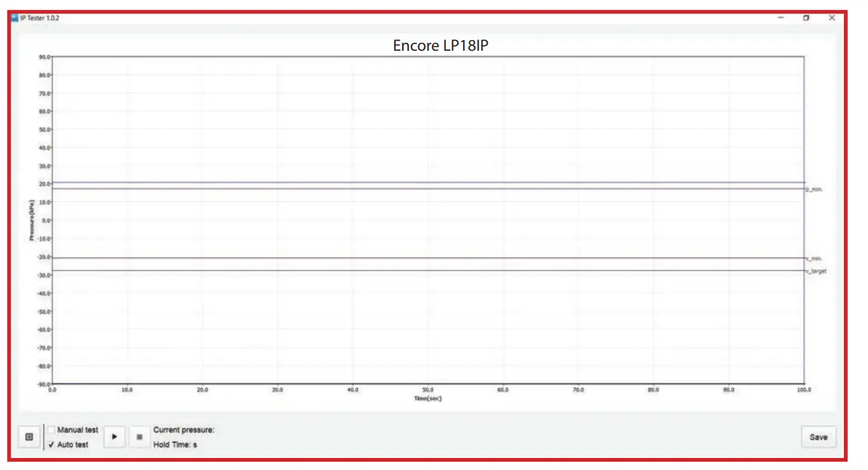Click the -90.0 tick on pressure axis
The width and height of the screenshot is (868, 470).
click(44, 384)
